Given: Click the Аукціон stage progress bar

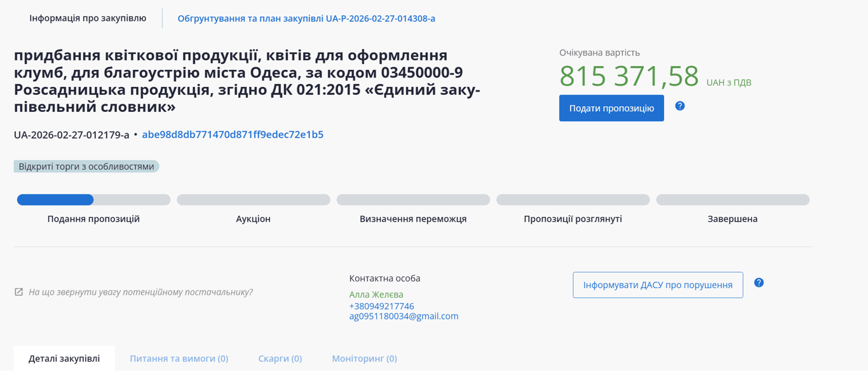Looking at the screenshot, I should click(254, 200).
